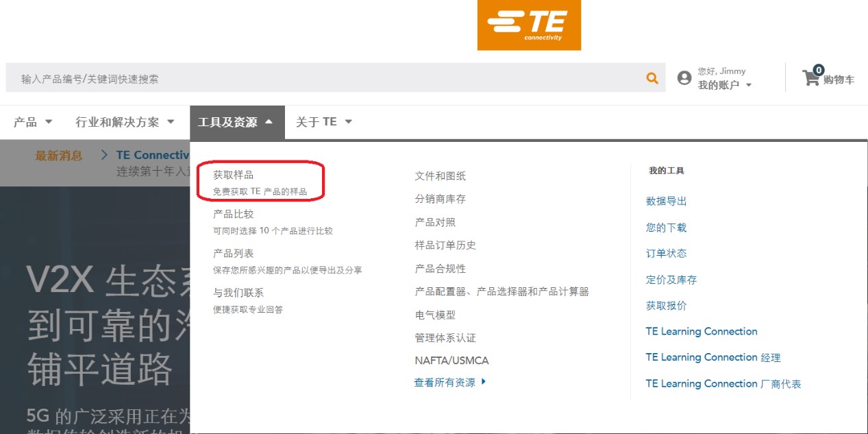Image resolution: width=868 pixels, height=434 pixels.
Task: Open TE Learning Connection 经理 link
Action: (x=713, y=357)
